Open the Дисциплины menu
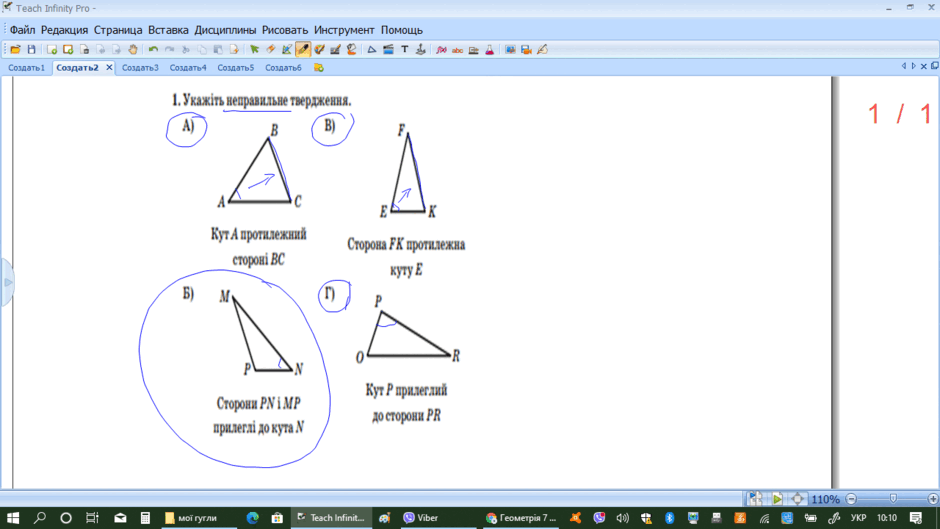Viewport: 940px width, 529px height. click(x=225, y=30)
